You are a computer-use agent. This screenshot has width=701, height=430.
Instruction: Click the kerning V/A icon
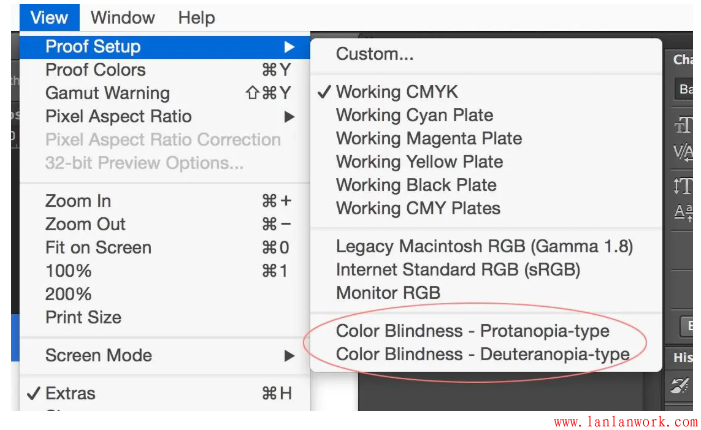(684, 152)
